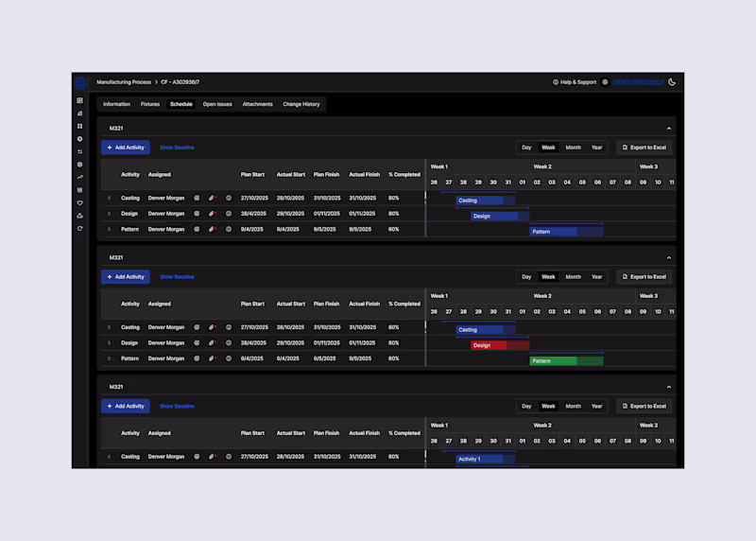Open the trend line analytics icon in the sidebar

pos(80,178)
